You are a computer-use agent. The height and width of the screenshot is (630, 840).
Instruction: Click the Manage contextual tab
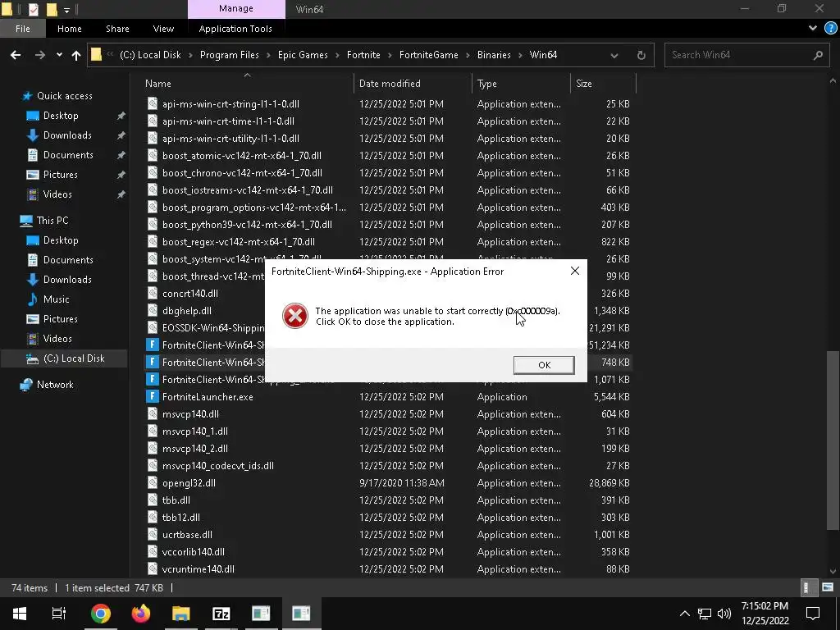tap(236, 8)
